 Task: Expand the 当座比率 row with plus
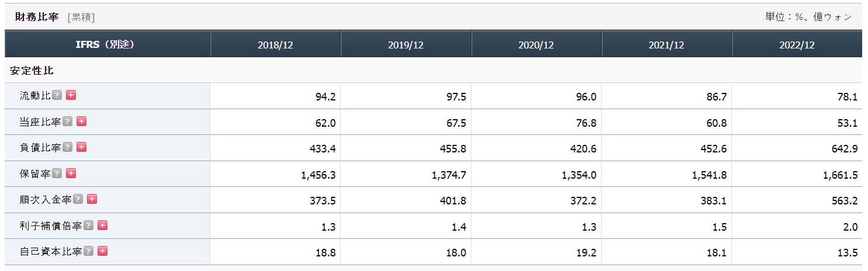pyautogui.click(x=81, y=121)
